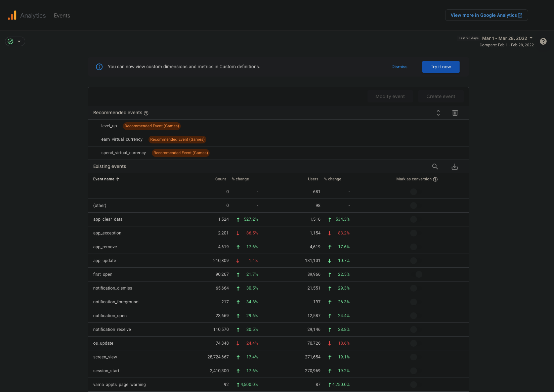
Task: Toggle conversion for os_update
Action: 414,343
